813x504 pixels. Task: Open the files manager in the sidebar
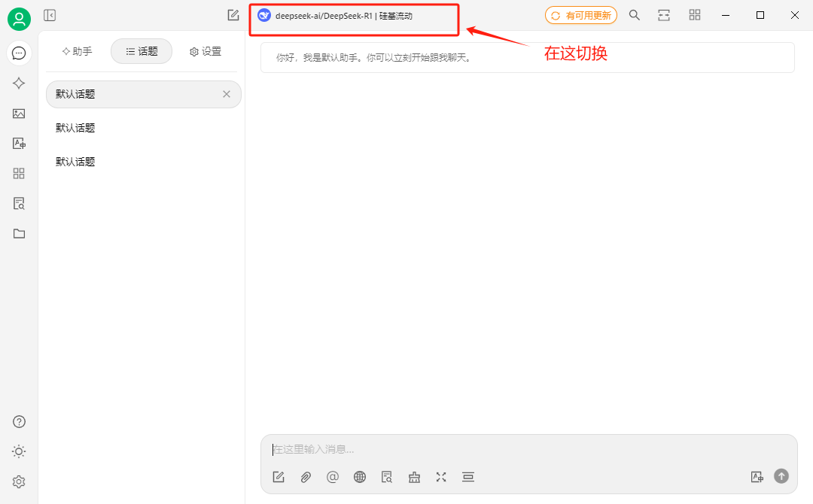pos(19,233)
